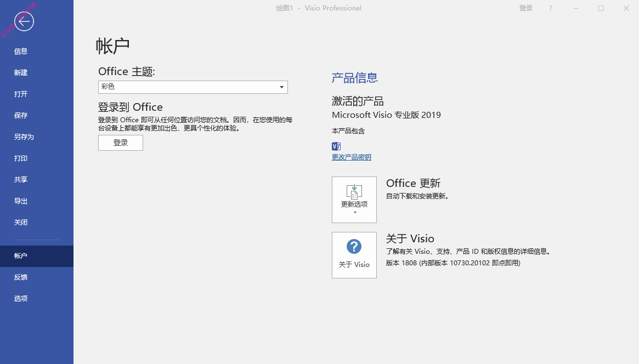Image resolution: width=639 pixels, height=364 pixels.
Task: Click the 自动下载和安装更新 text
Action: (417, 196)
